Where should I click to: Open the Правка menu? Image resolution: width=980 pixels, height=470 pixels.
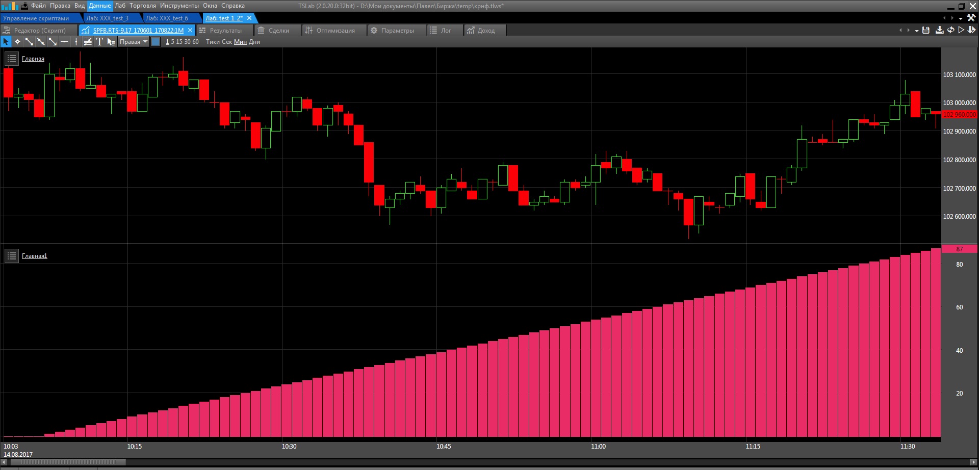coord(60,6)
